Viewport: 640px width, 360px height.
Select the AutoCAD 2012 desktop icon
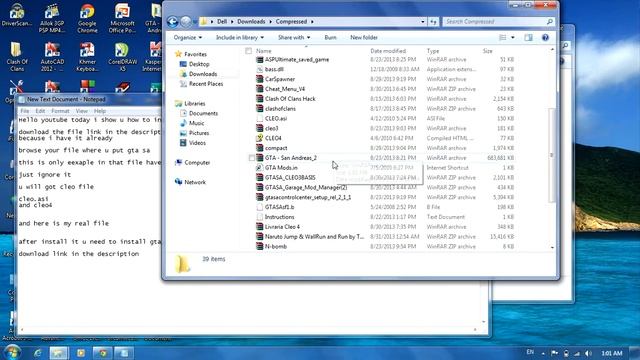pos(52,56)
